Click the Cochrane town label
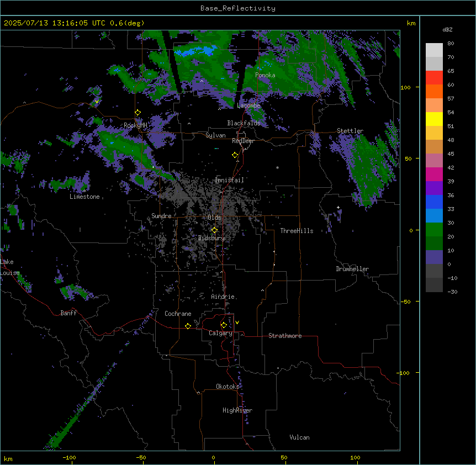Screen dimensions: 476x465 point(178,314)
